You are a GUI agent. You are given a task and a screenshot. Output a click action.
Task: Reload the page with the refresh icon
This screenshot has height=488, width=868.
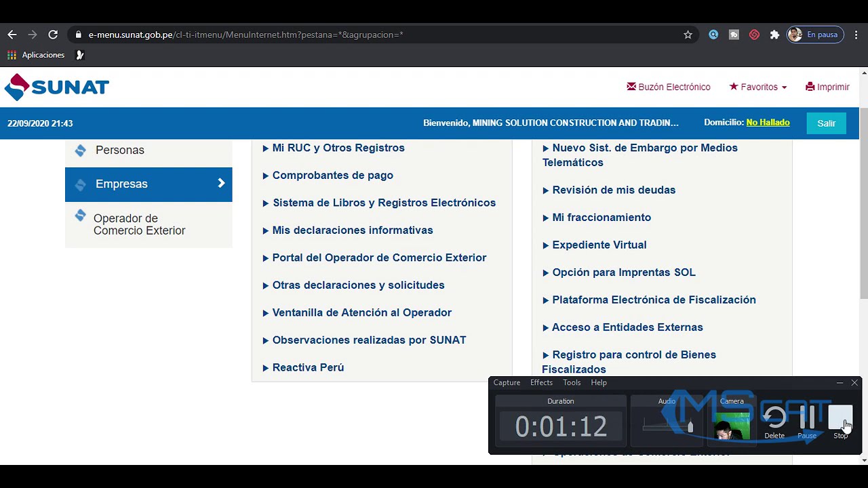point(53,35)
